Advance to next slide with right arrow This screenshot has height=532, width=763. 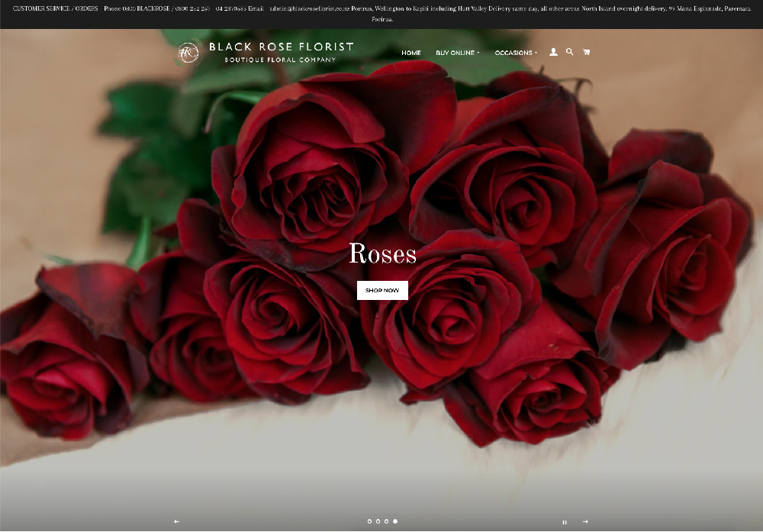click(x=585, y=521)
